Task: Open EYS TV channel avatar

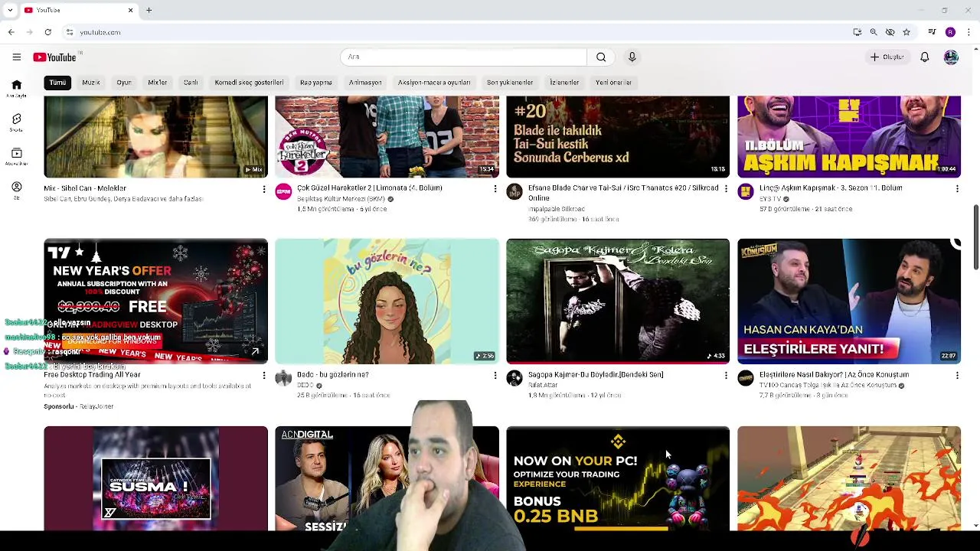Action: 746,191
